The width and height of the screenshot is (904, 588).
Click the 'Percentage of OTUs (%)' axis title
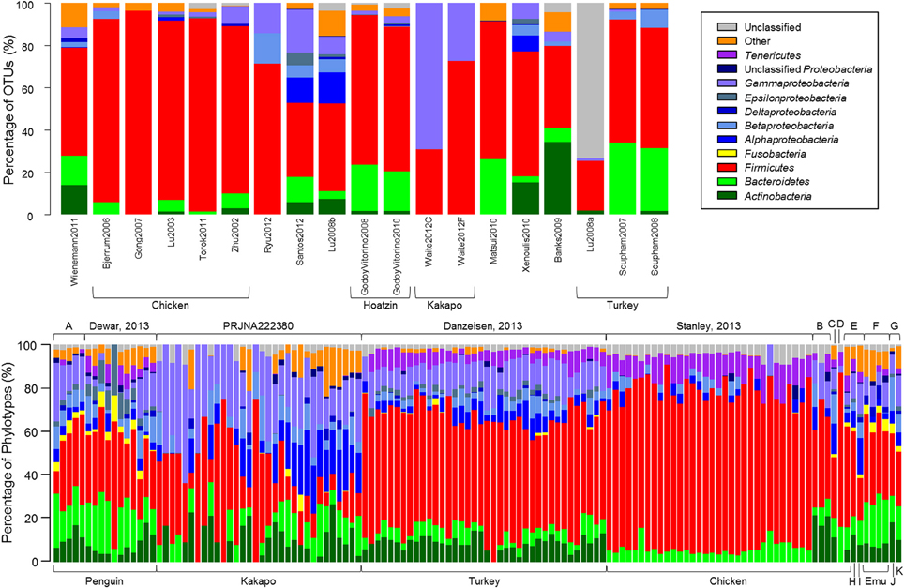point(9,110)
